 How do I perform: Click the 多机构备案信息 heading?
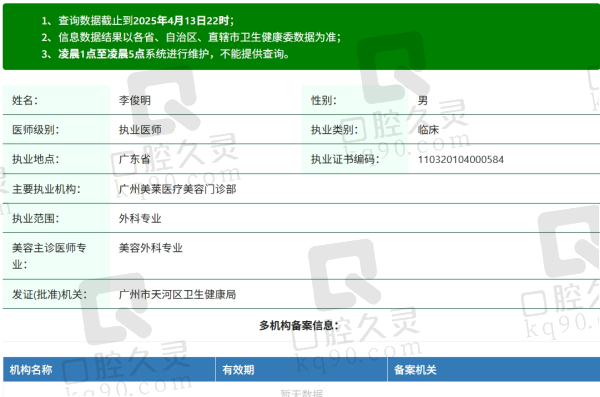[299, 325]
